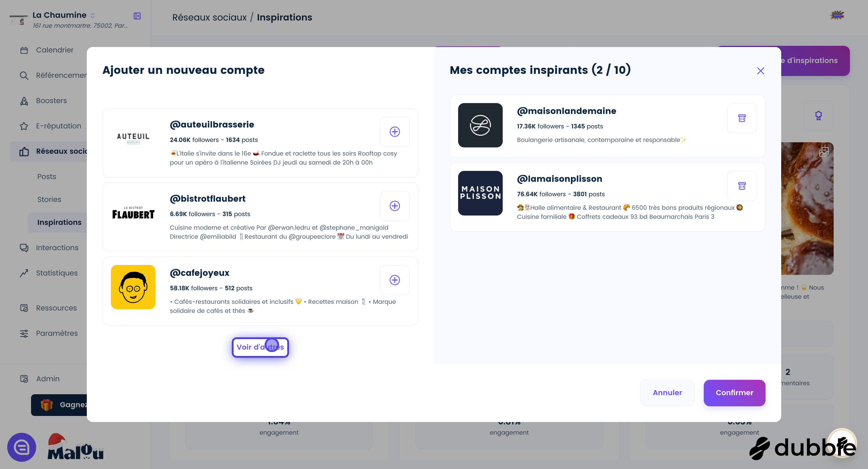Close the inspiring accounts dialog

coord(760,71)
